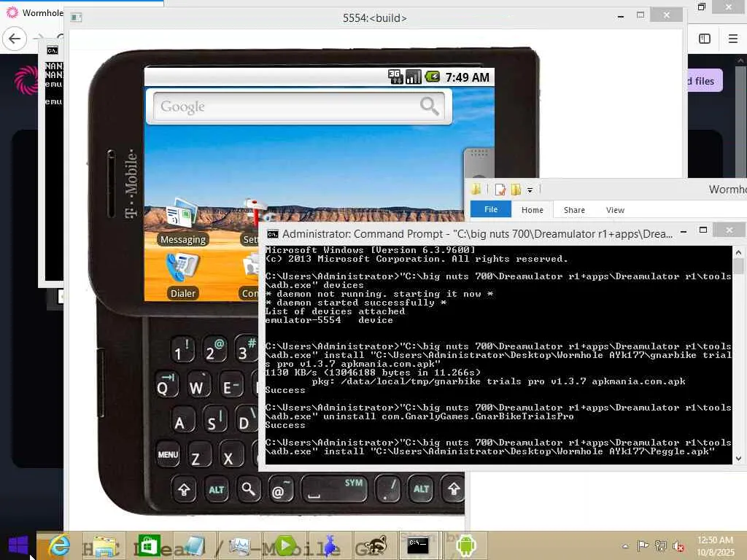Click the blue bird taskbar icon
Viewport: 747px width, 560px height.
330,545
